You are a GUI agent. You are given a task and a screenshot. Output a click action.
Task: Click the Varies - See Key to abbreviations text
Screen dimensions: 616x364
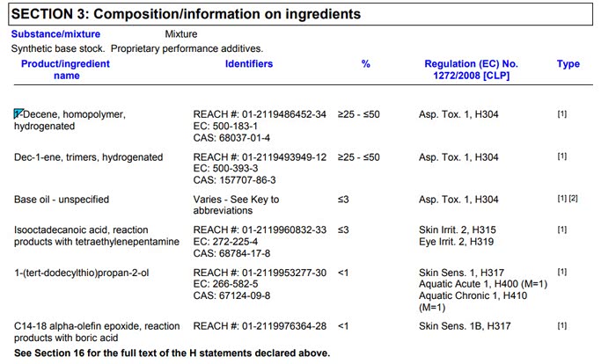pyautogui.click(x=236, y=205)
